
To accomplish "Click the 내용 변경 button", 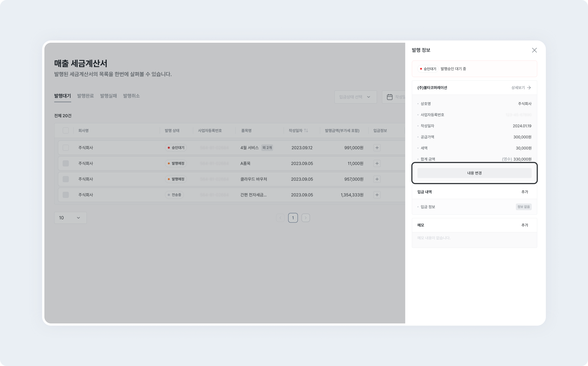I will 474,173.
